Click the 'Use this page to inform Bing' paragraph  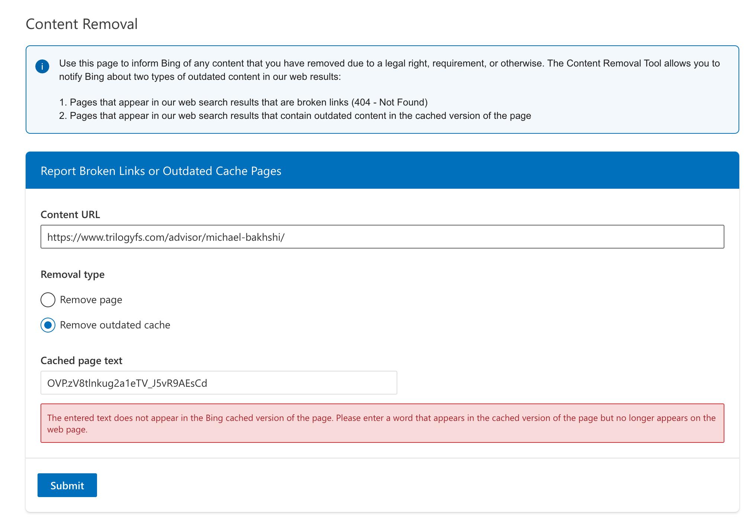coord(389,70)
